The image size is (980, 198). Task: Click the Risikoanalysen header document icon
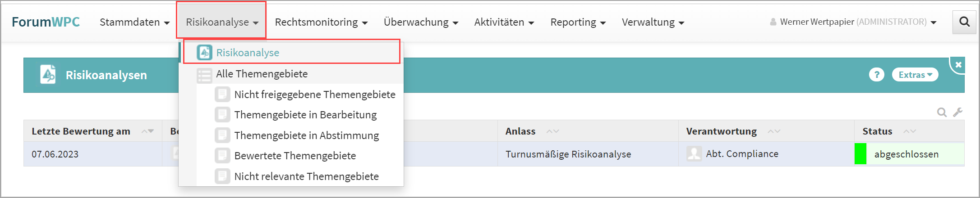48,75
